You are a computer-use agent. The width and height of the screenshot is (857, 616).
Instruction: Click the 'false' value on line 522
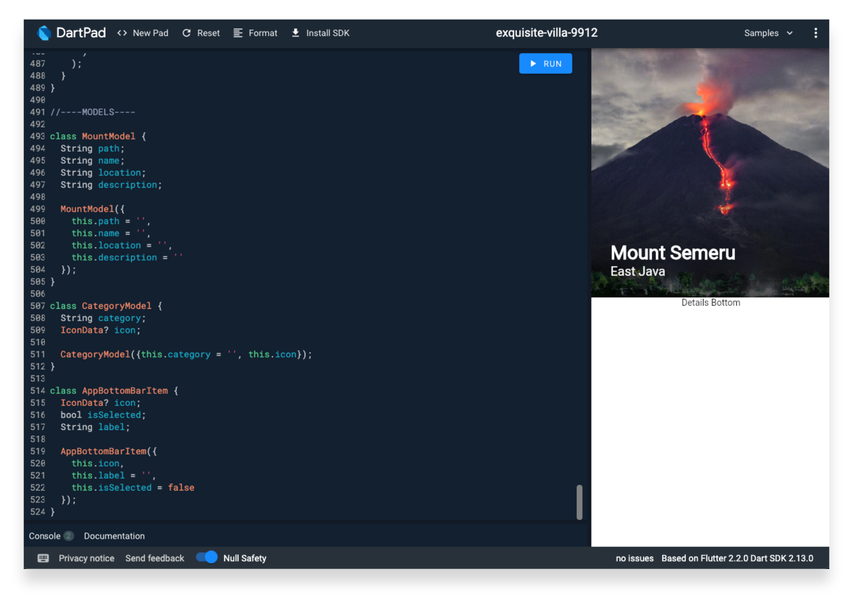tap(181, 488)
